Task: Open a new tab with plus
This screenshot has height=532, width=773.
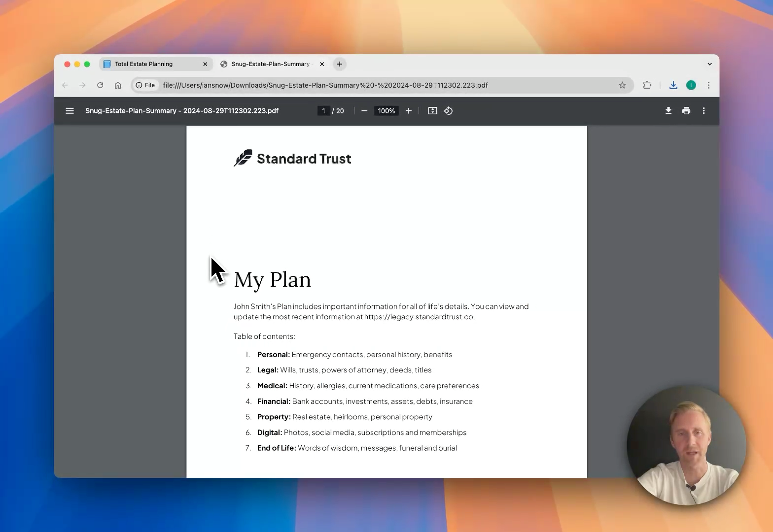Action: (340, 64)
